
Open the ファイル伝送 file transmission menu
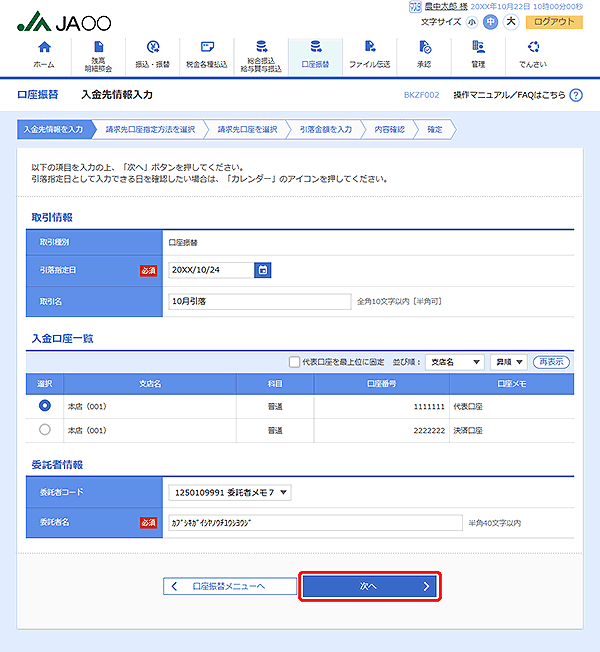click(x=369, y=54)
